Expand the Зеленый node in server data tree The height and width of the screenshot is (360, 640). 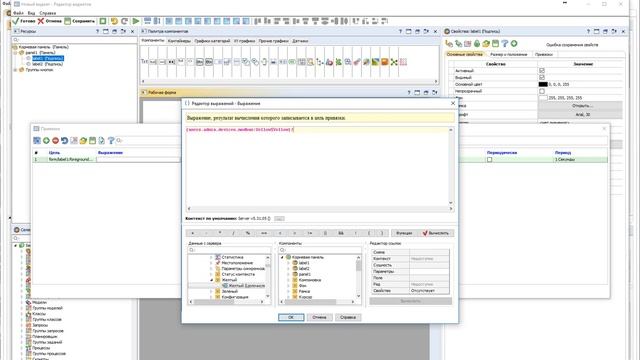[x=211, y=291]
